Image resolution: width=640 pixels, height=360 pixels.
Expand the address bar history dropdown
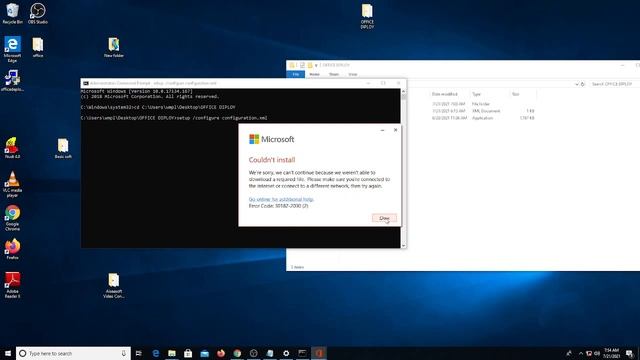click(x=577, y=84)
